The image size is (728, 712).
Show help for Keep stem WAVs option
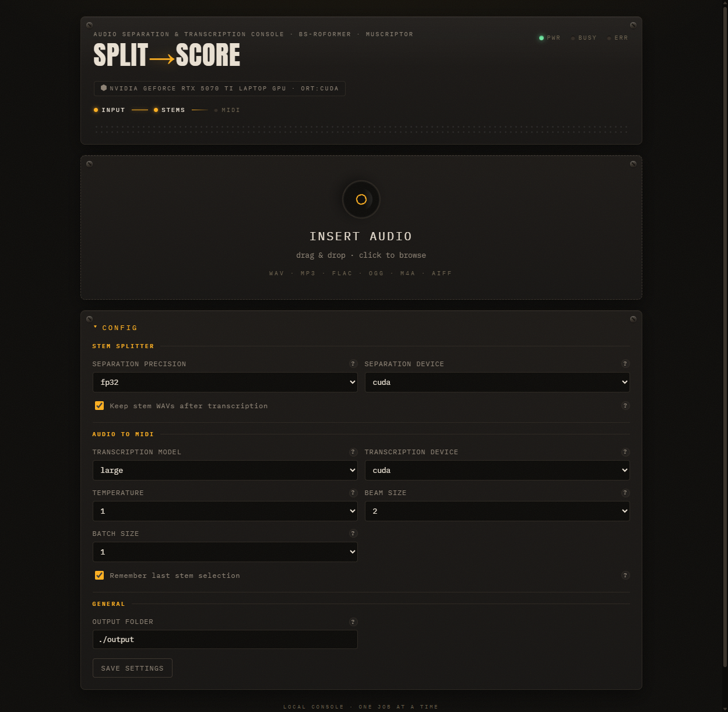(x=625, y=406)
